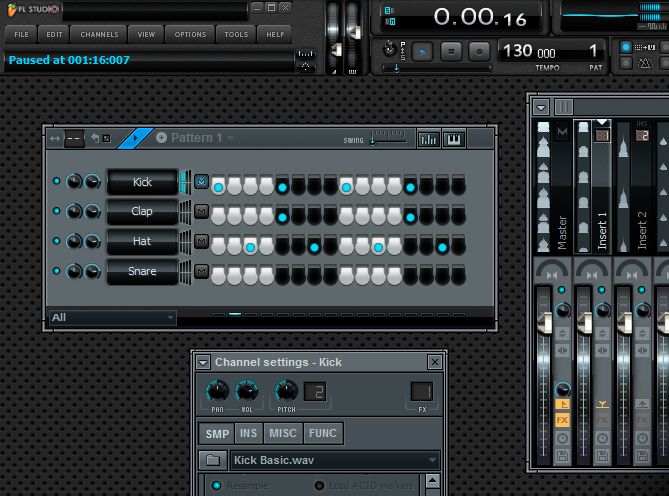Click the sample browse folder icon
Viewport: 669px width, 496px height.
coord(212,460)
